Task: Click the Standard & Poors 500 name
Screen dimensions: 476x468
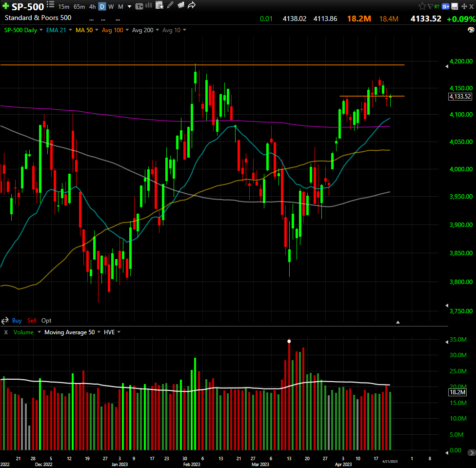Action: 38,18
